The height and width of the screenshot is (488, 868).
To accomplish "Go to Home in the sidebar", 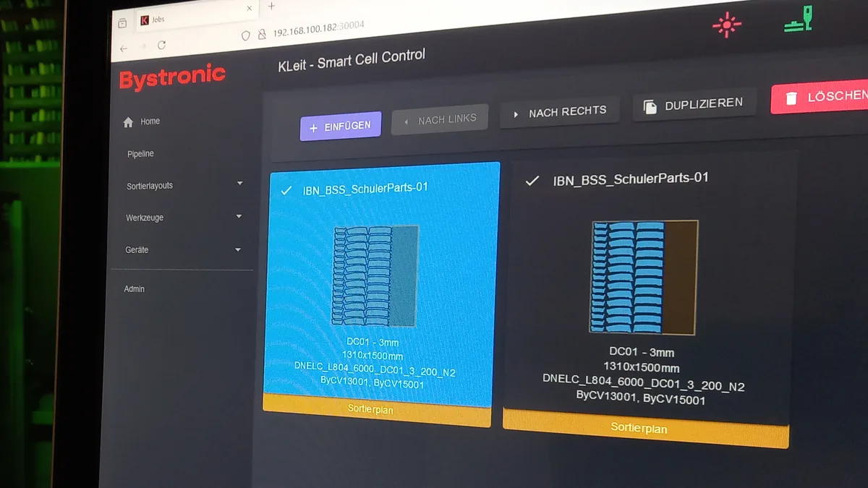I will (x=150, y=121).
